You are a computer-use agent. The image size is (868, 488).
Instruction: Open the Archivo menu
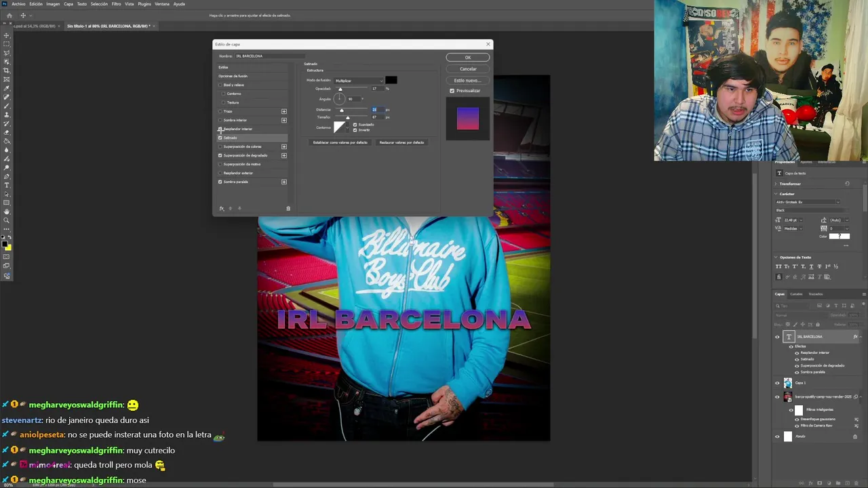pos(18,4)
